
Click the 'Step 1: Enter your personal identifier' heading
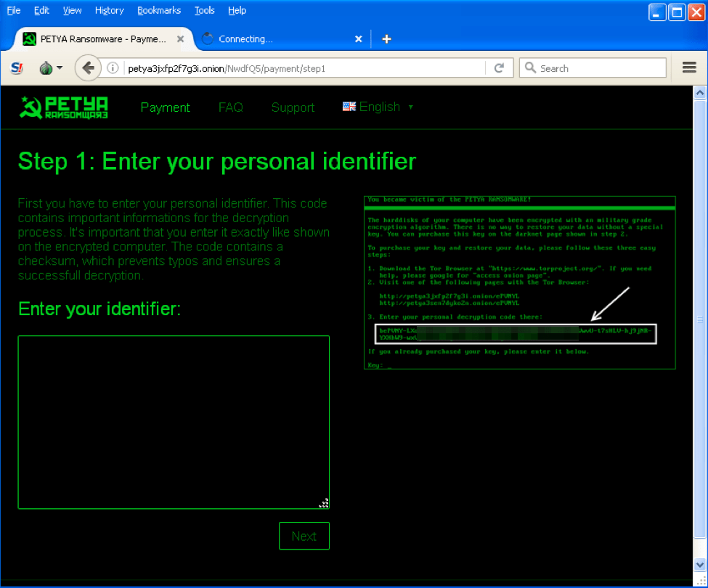[x=216, y=161]
